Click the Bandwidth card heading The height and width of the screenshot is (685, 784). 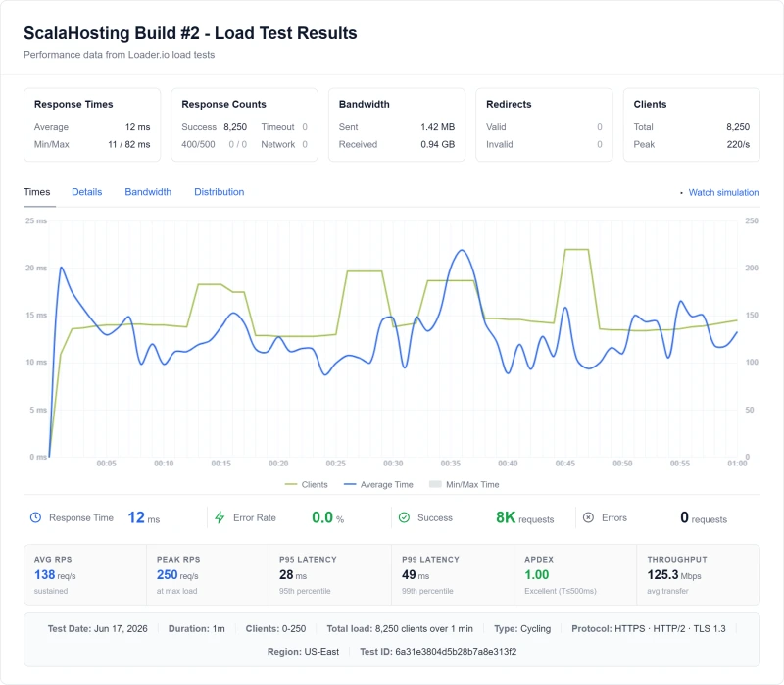(364, 104)
